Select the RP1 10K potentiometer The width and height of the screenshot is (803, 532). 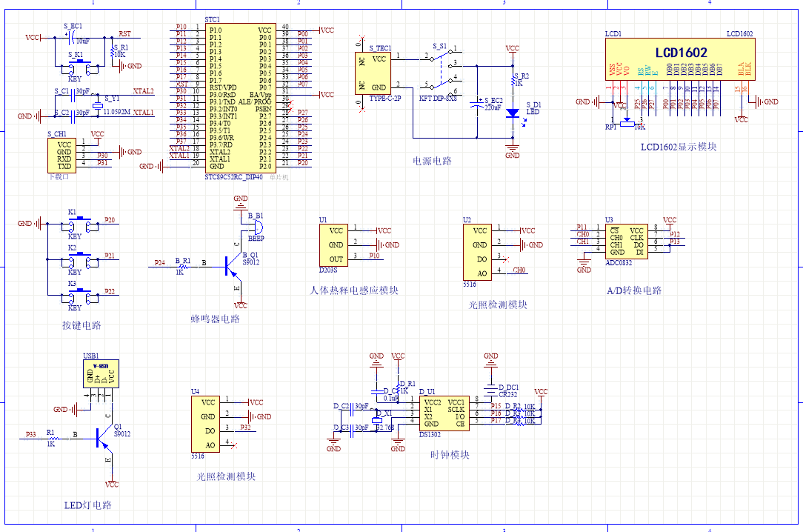627,124
